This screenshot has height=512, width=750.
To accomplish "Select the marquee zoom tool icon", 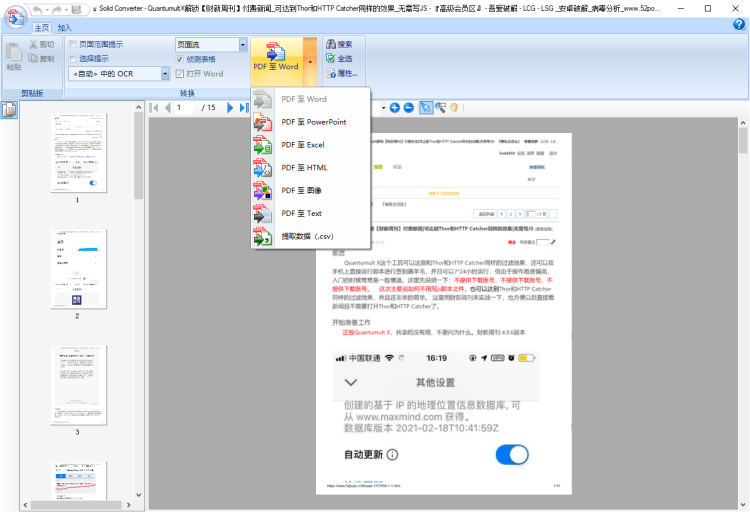I will [x=440, y=108].
